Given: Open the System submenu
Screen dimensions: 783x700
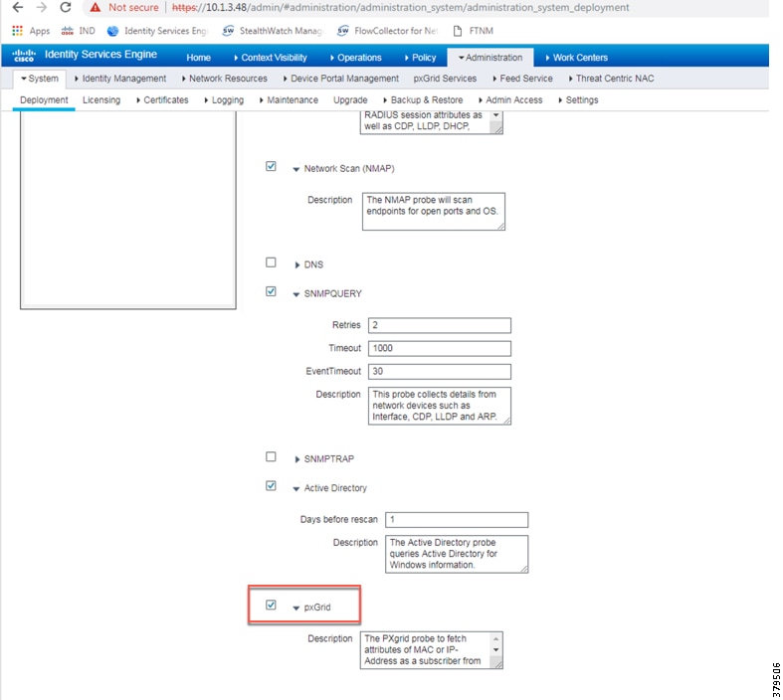Looking at the screenshot, I should (x=40, y=79).
